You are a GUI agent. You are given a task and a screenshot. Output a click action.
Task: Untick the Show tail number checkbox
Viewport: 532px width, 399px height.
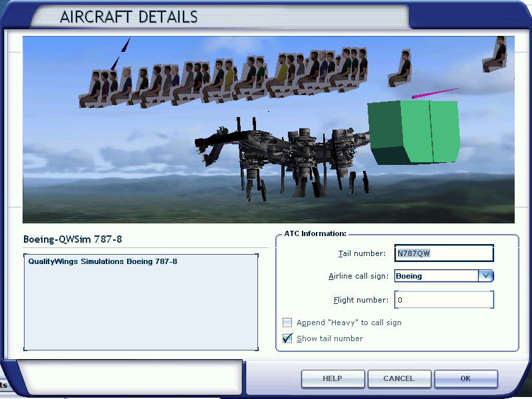[287, 338]
